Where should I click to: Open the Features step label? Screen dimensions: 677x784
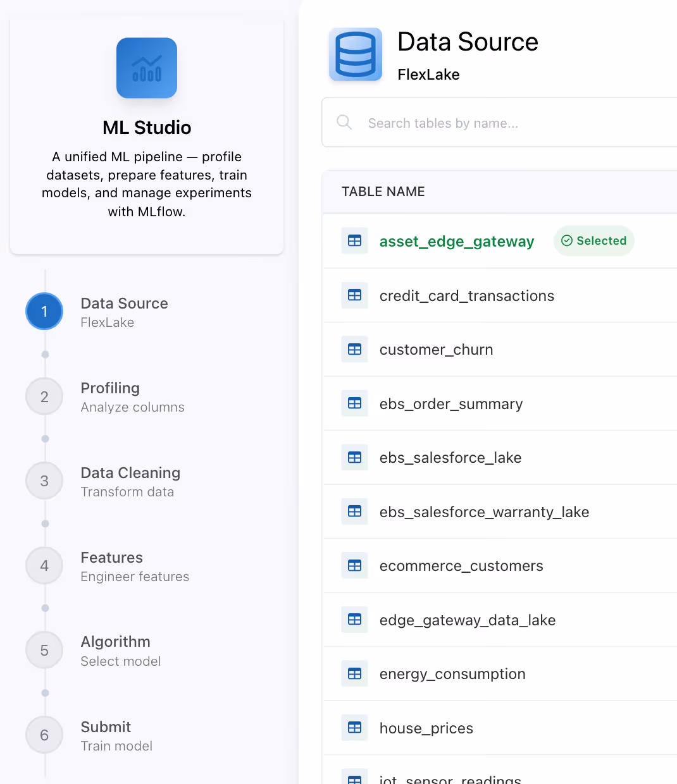click(x=112, y=558)
